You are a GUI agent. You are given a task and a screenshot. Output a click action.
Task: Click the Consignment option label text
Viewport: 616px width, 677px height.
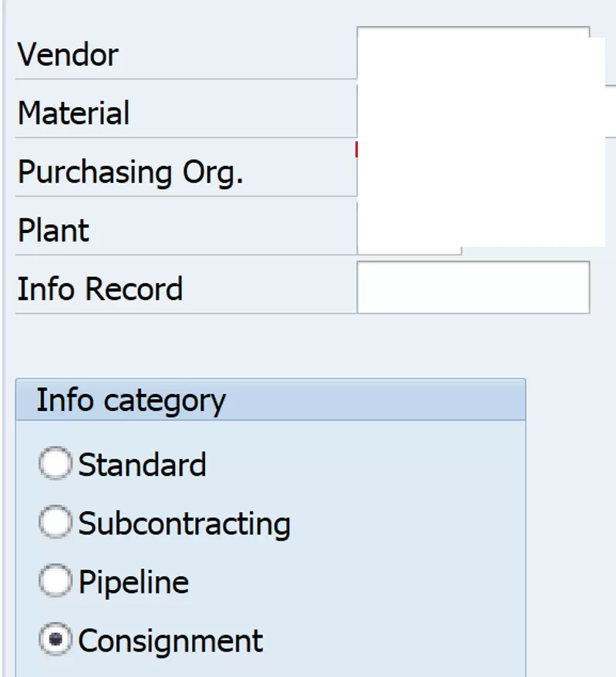[x=170, y=642]
